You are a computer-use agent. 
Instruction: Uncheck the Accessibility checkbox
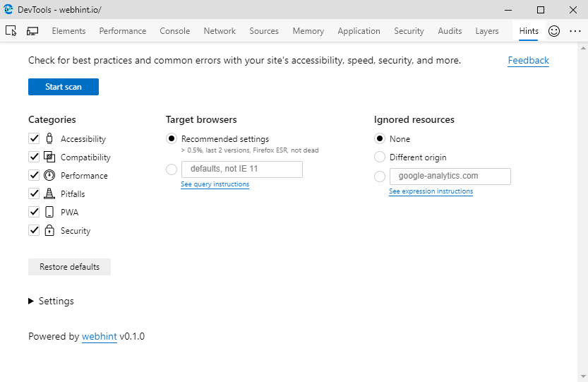34,138
